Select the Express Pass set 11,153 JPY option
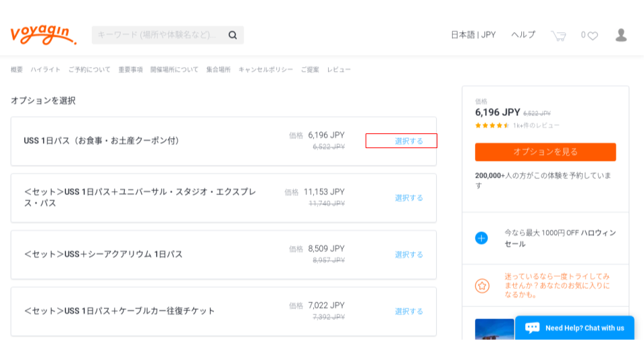 click(x=409, y=198)
